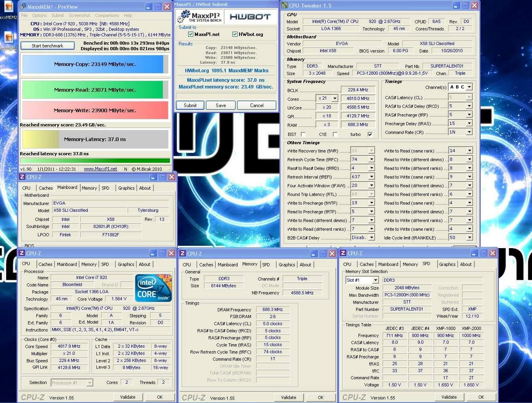Enable the C1E checkbox in CPU-Tweaker
Screen dimensions: 532x403
[x=335, y=134]
